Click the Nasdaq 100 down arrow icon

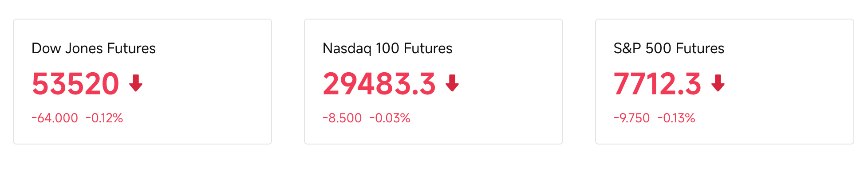pos(452,83)
